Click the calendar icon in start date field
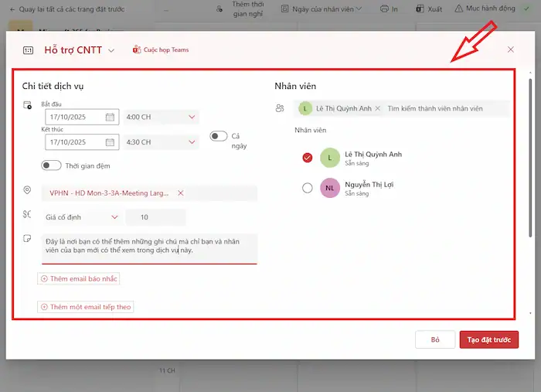 click(110, 118)
